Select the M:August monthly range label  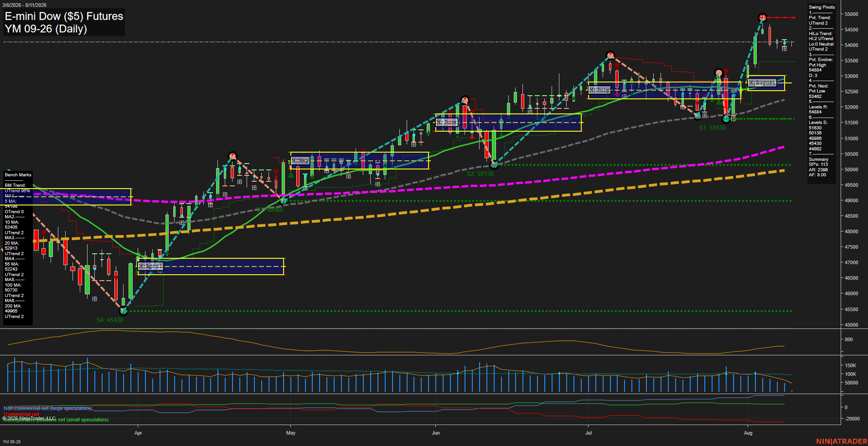tap(762, 82)
